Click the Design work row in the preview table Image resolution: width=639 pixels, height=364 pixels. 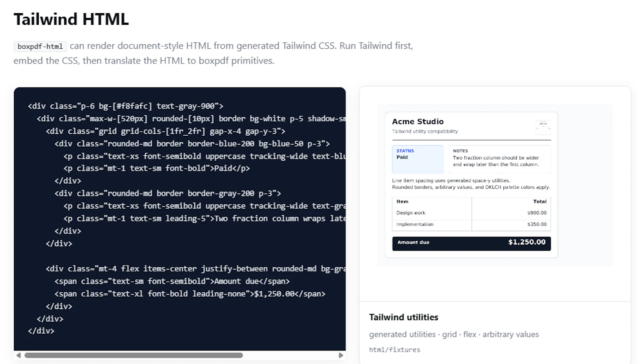click(471, 213)
